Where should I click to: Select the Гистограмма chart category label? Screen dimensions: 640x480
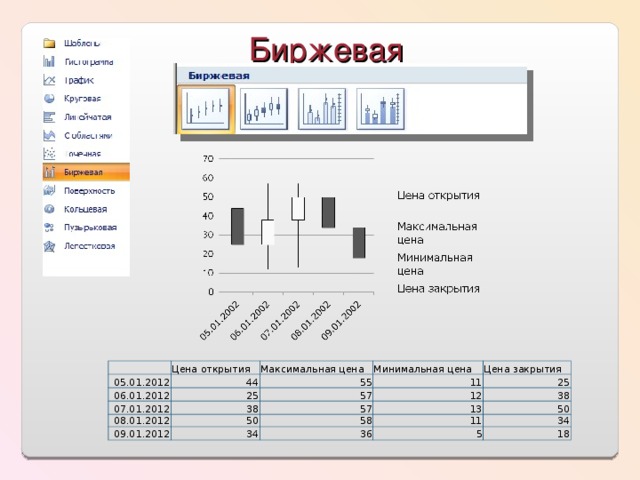tap(89, 62)
